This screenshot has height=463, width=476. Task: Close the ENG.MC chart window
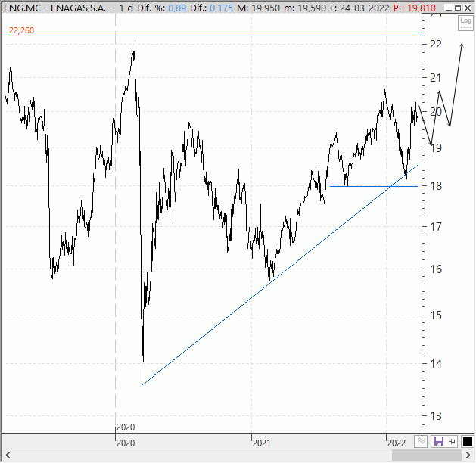tap(468, 8)
